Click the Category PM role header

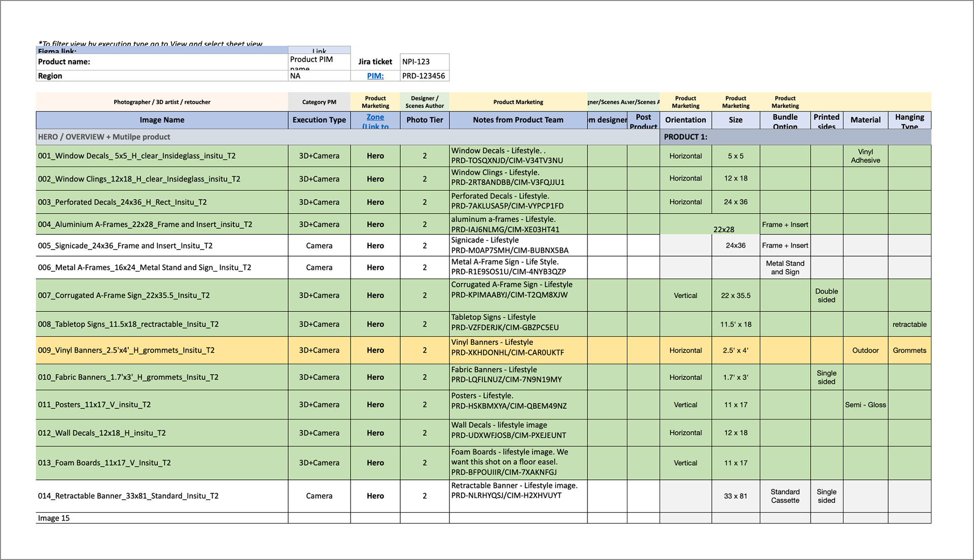click(319, 102)
